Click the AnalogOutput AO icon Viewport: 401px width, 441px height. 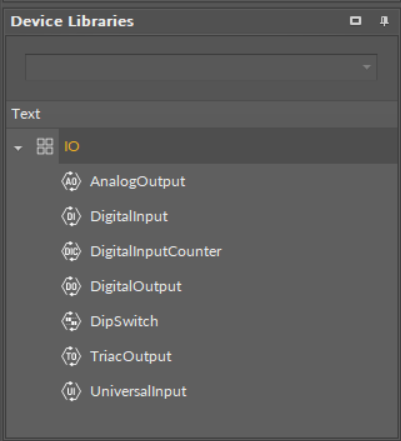point(71,181)
